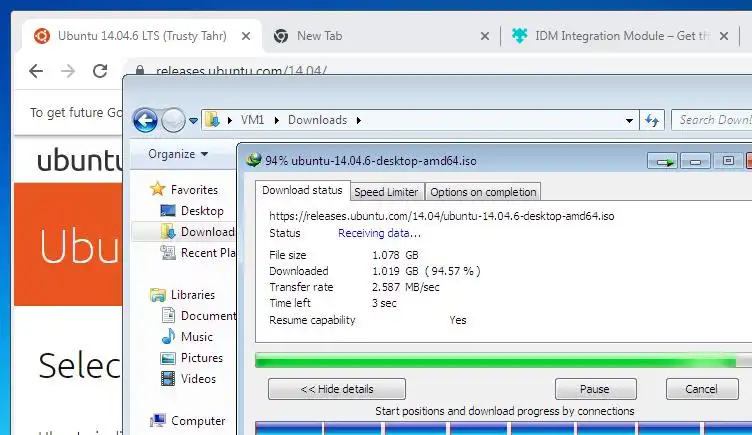Click VM1 in the Explorer breadcrumb

(x=252, y=120)
